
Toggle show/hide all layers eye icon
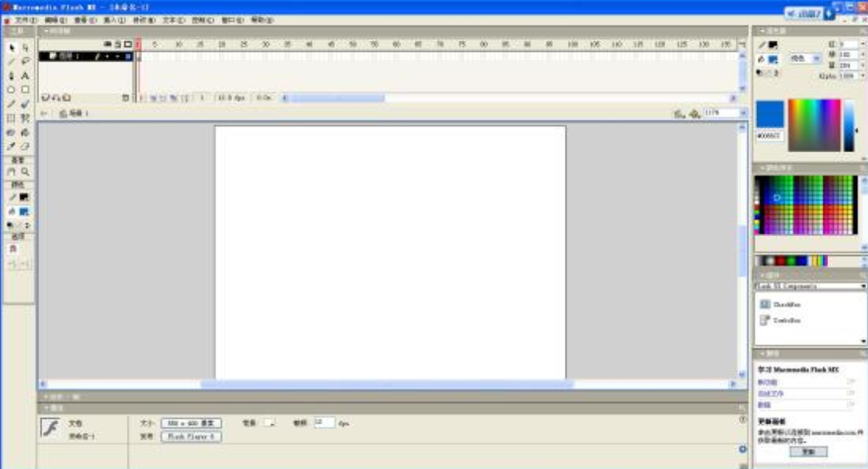(108, 44)
